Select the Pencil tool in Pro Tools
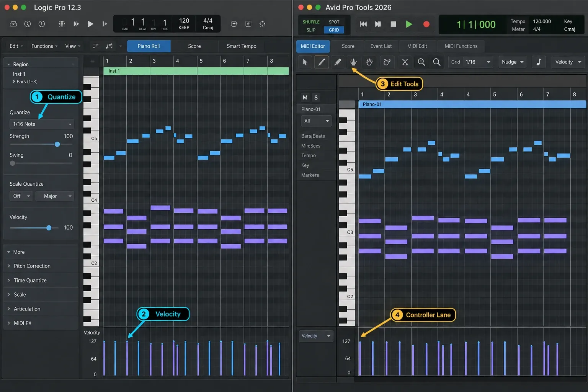 coord(322,62)
